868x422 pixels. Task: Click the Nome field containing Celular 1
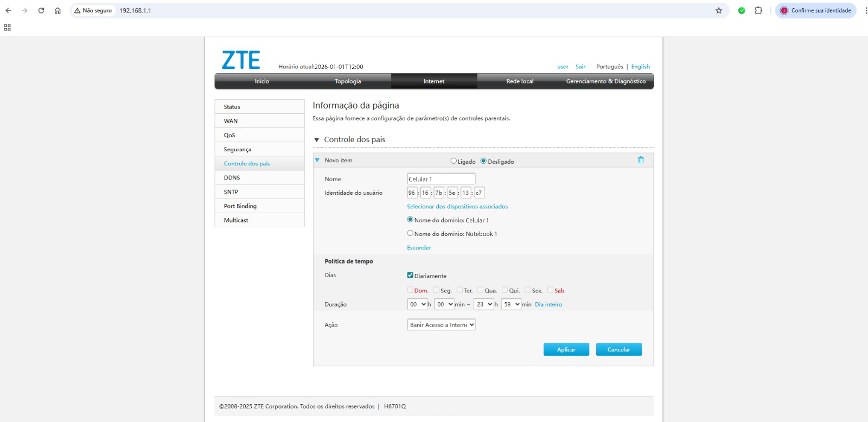coord(441,179)
